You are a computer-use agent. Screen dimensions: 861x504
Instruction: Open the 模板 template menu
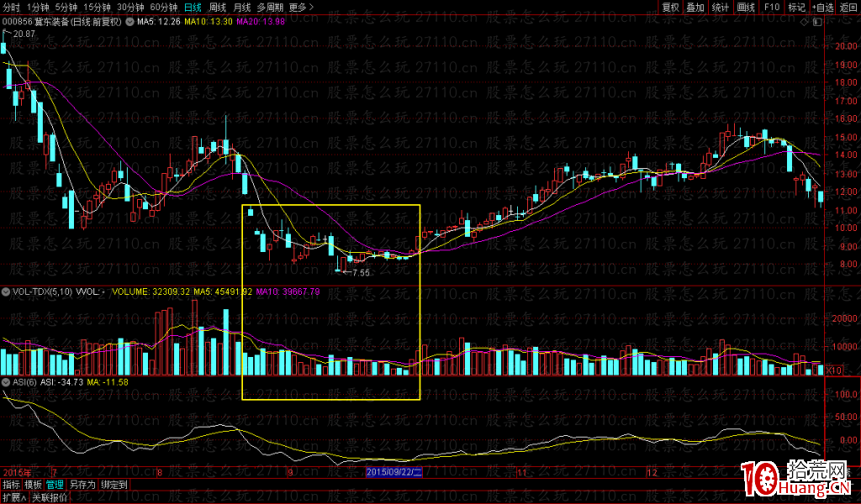33,485
